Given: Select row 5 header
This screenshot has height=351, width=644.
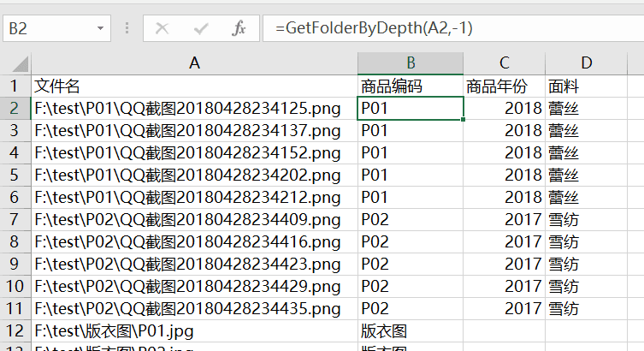Looking at the screenshot, I should tap(15, 175).
